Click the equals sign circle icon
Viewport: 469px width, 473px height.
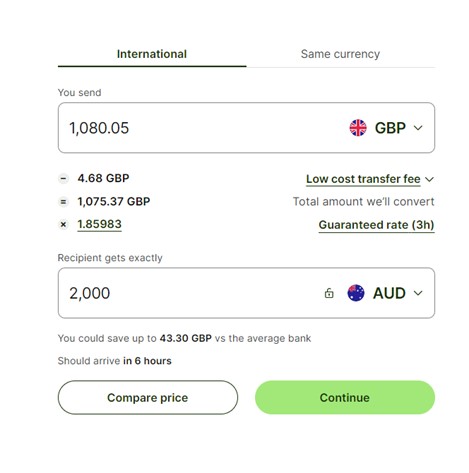click(x=63, y=202)
